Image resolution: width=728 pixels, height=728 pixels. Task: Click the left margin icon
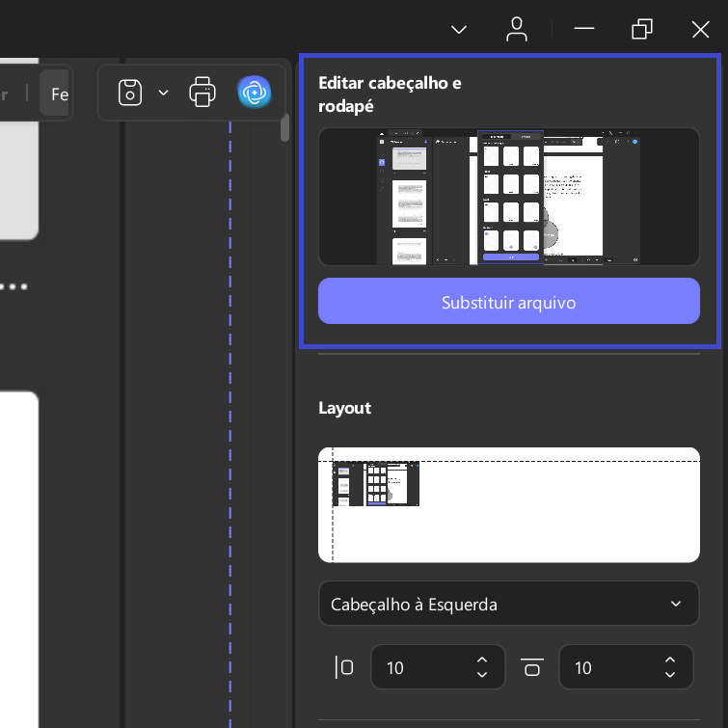[x=344, y=667]
